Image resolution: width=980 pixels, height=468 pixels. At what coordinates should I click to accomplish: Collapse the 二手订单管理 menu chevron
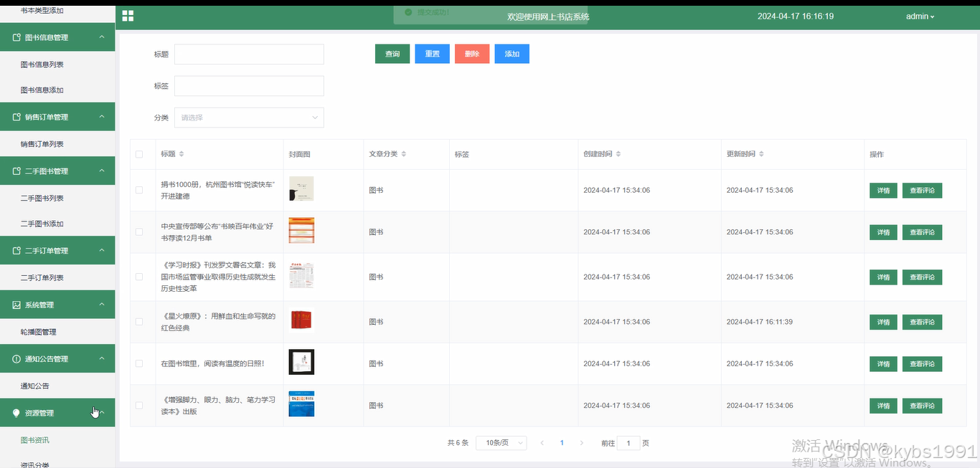102,250
